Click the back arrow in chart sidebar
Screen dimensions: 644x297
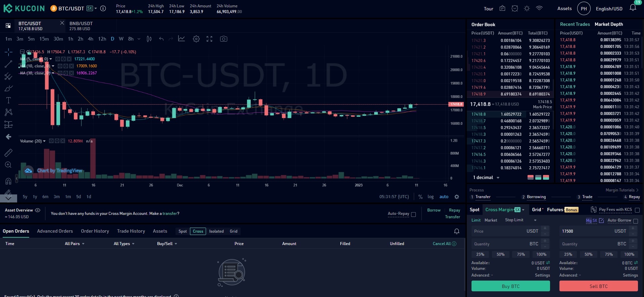(8, 137)
